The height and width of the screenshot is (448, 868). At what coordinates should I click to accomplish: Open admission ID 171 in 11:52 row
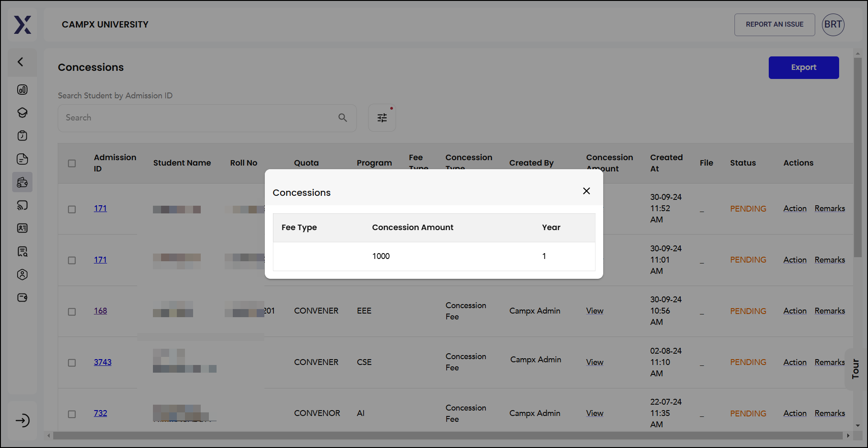pos(100,208)
